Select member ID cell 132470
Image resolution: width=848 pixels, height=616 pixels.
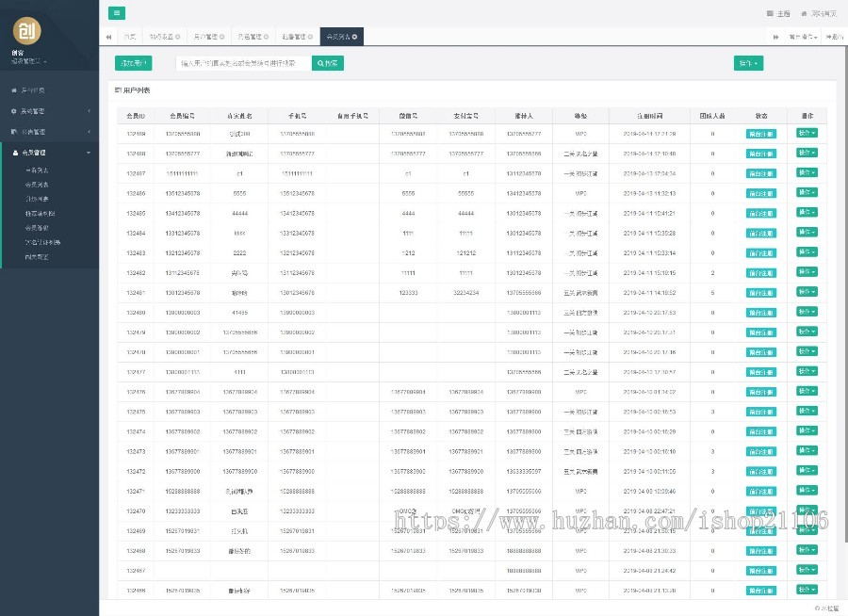(x=136, y=511)
